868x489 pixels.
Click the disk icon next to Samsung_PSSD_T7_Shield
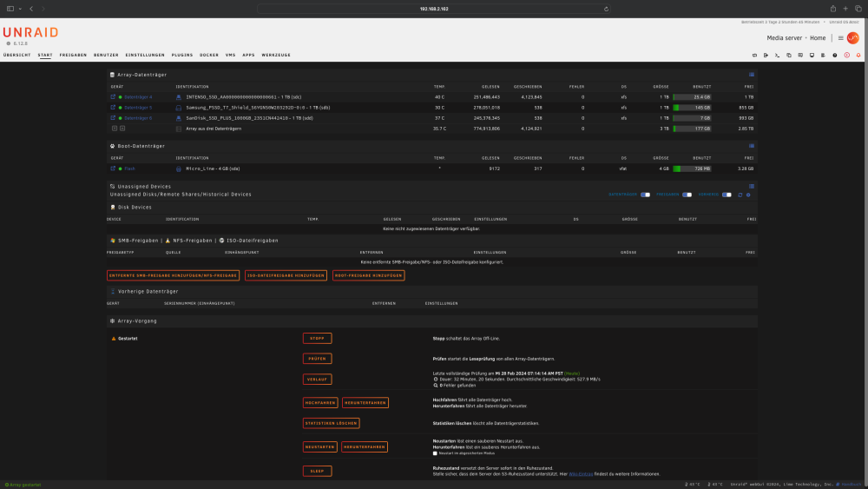click(178, 108)
